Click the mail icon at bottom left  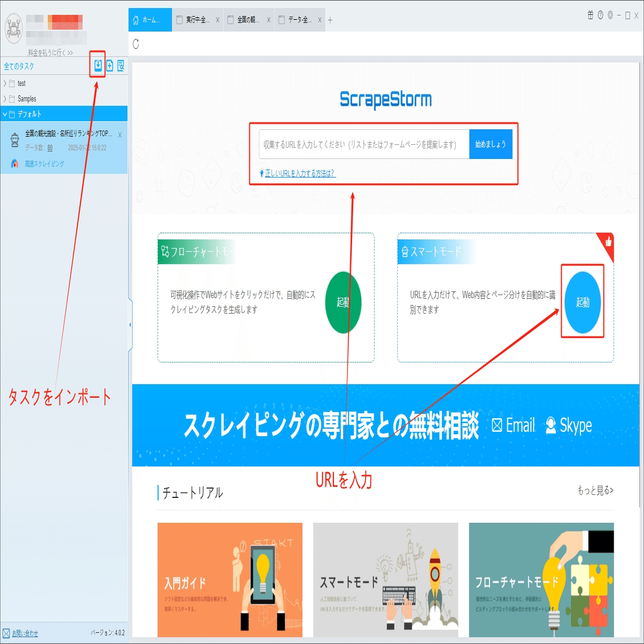(6, 633)
